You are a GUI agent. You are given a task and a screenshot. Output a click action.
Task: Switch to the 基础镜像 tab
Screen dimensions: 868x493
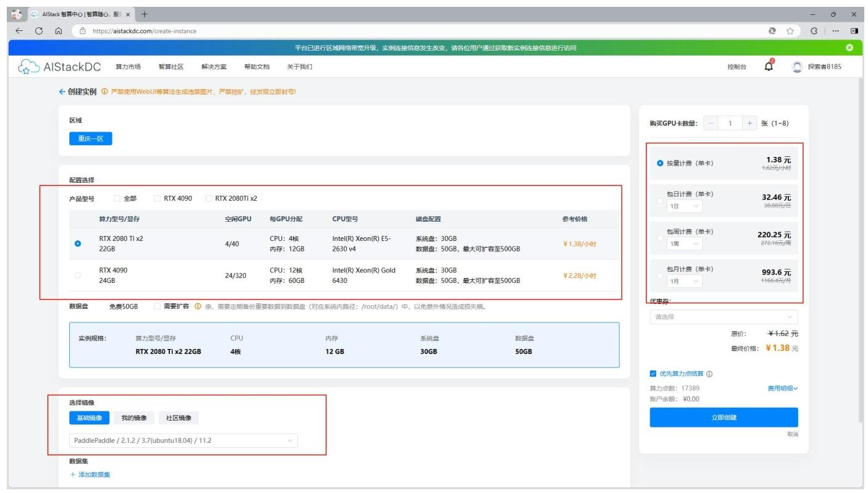tap(90, 418)
